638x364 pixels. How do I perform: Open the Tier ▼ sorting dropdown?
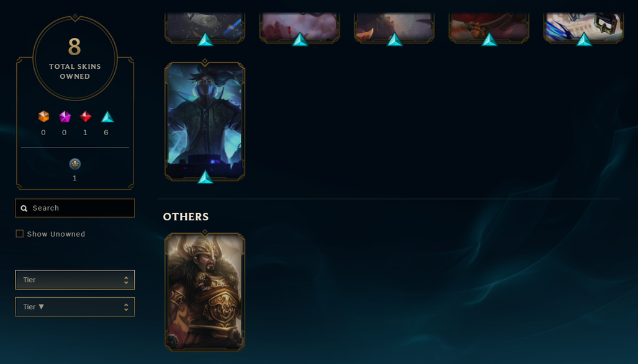pos(75,307)
